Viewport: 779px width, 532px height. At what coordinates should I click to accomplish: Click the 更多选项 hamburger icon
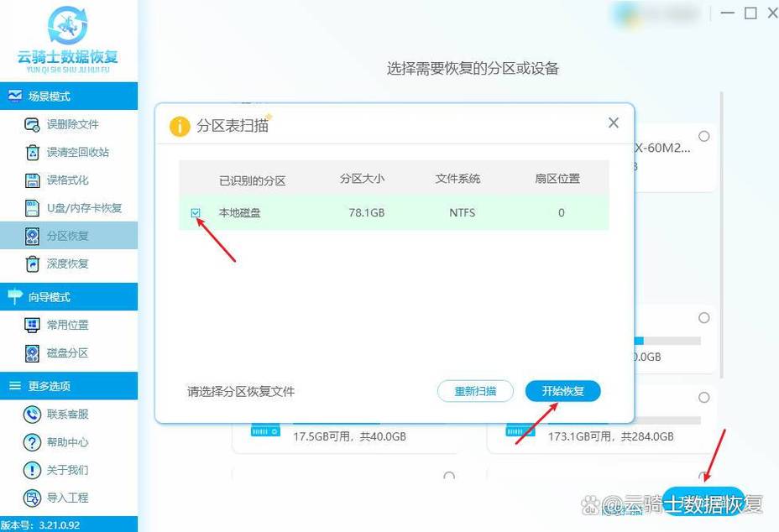click(x=15, y=386)
